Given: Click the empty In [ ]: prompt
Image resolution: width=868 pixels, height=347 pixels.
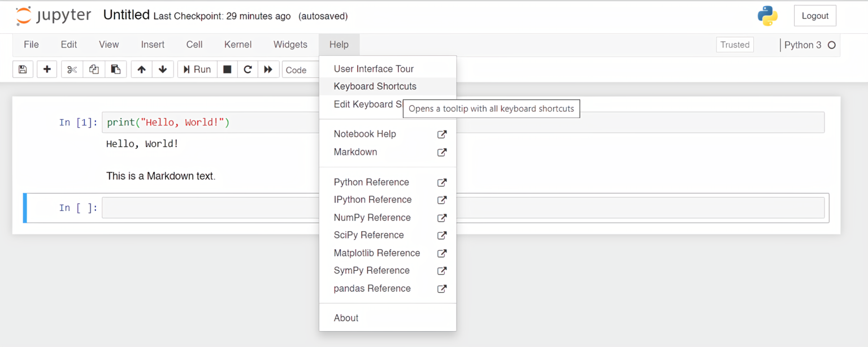Looking at the screenshot, I should pyautogui.click(x=79, y=208).
